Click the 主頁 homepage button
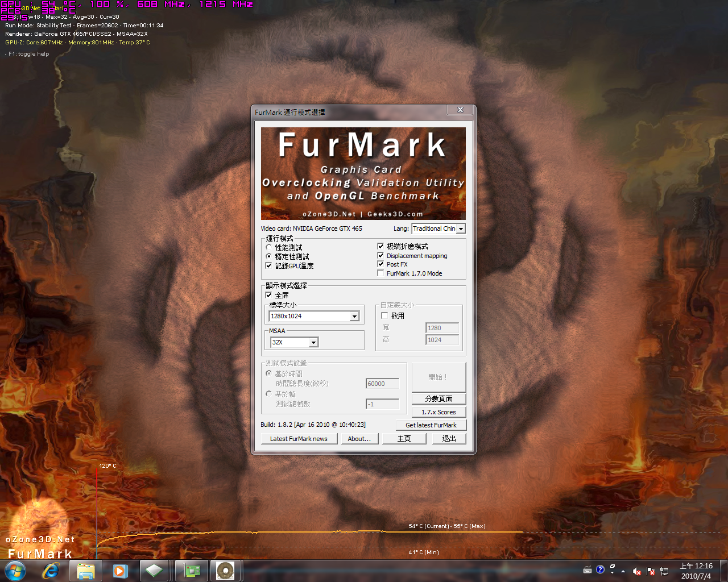 pos(404,439)
